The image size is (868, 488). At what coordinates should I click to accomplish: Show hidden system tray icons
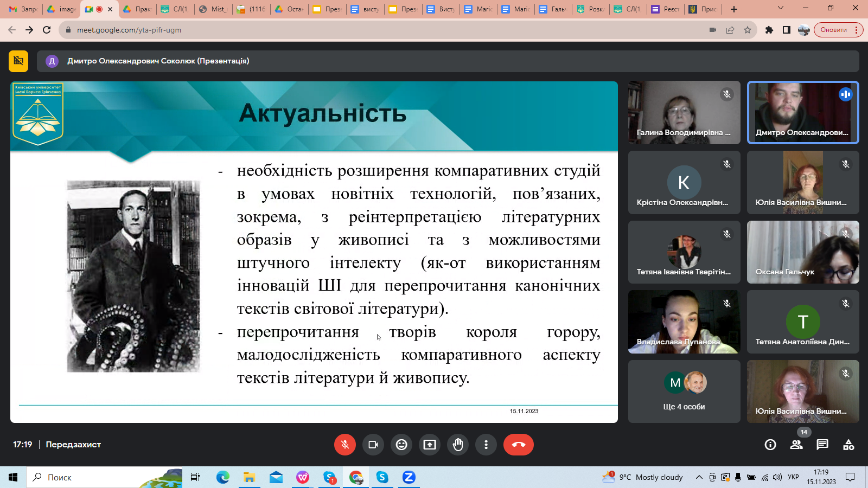point(699,477)
